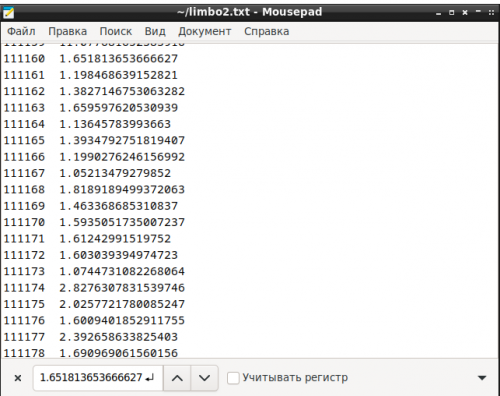Viewport: 500px width, 396px height.
Task: Click the value 1.61242991519752
Action: 115,239
